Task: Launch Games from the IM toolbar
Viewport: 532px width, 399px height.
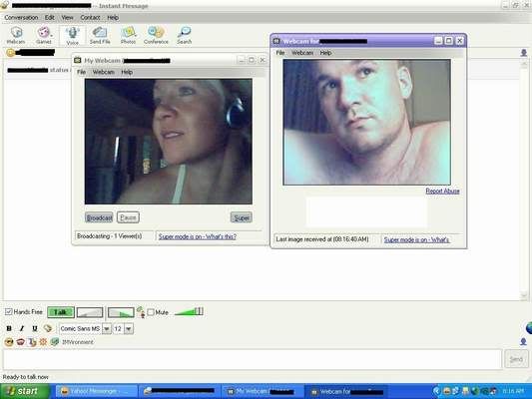Action: tap(44, 35)
